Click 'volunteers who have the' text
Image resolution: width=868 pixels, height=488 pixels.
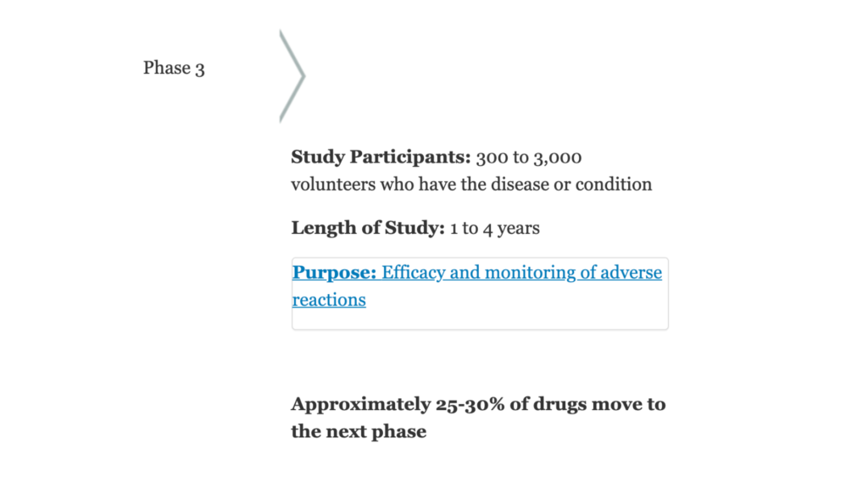[388, 184]
